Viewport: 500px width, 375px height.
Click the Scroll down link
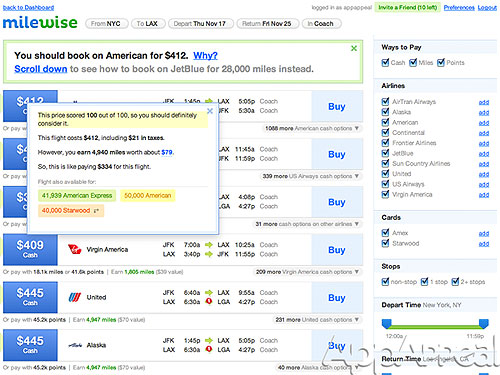point(41,69)
